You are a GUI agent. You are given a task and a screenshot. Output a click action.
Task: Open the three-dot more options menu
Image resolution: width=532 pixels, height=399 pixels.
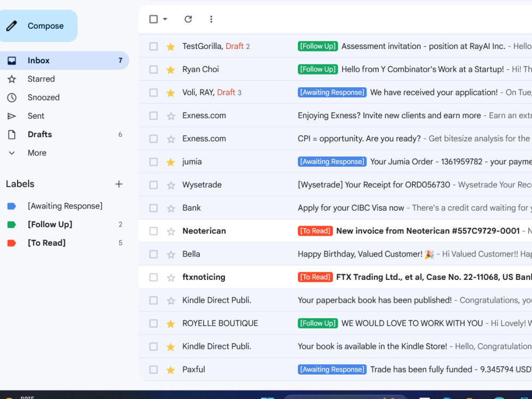click(211, 19)
